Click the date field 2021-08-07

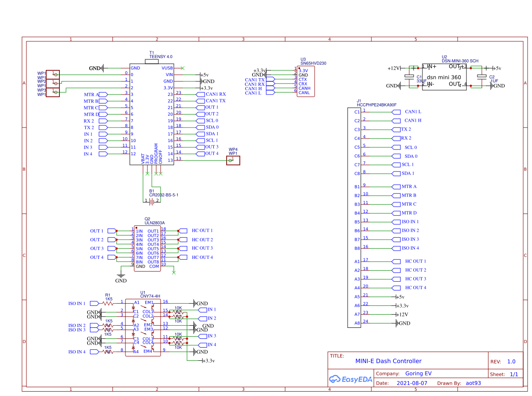click(412, 383)
